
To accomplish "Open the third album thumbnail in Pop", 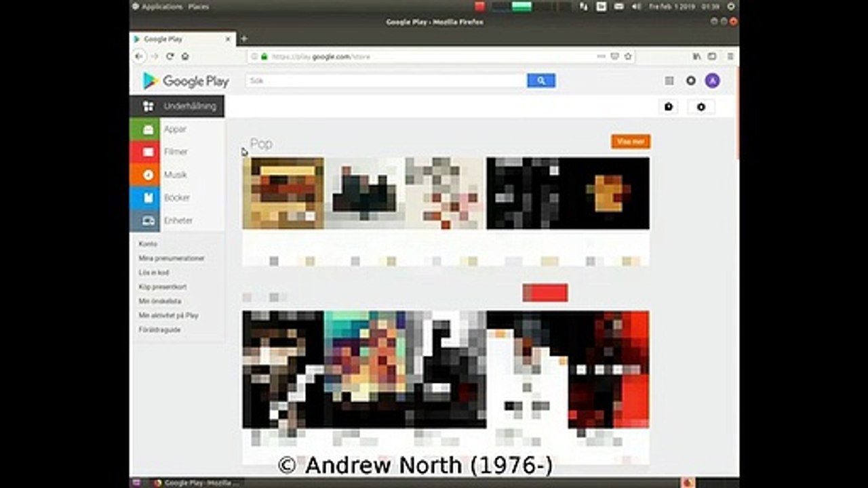I will pos(446,193).
